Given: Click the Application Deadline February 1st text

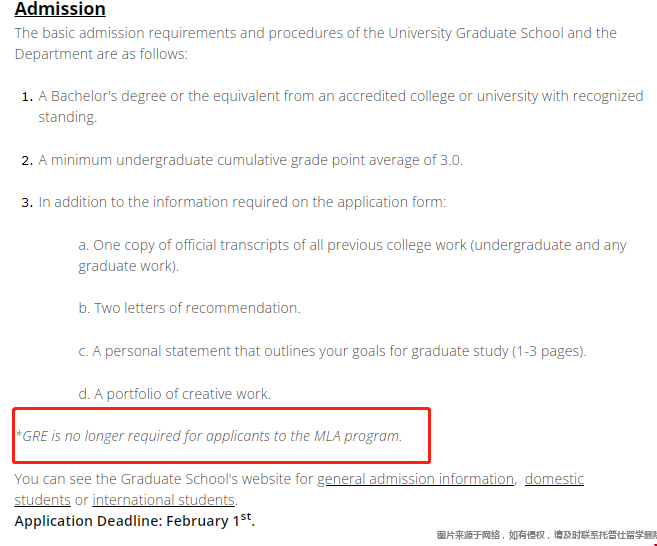Looking at the screenshot, I should tap(135, 520).
